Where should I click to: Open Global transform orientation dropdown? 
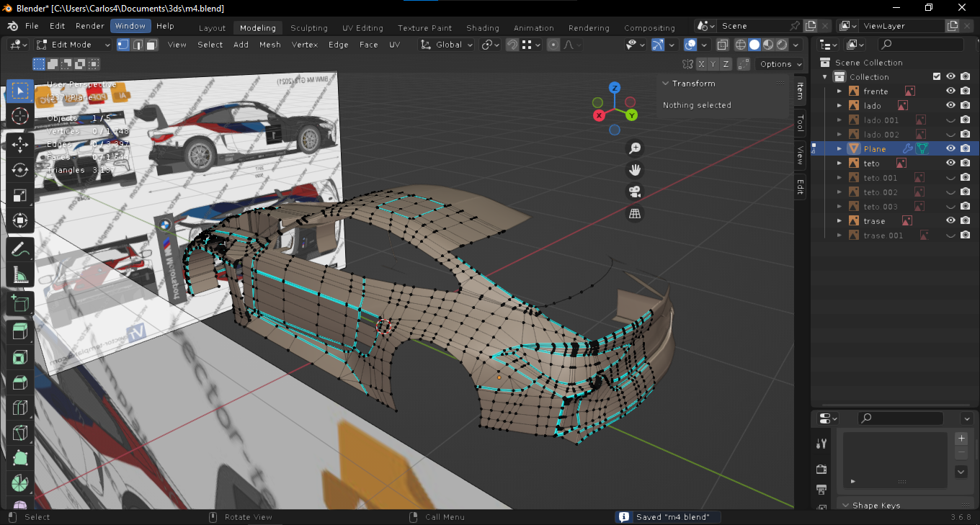447,45
